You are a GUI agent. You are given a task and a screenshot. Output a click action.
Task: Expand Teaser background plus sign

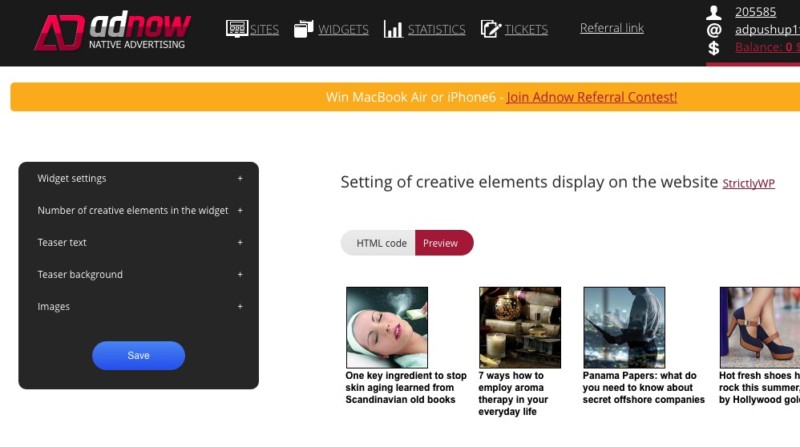[240, 275]
